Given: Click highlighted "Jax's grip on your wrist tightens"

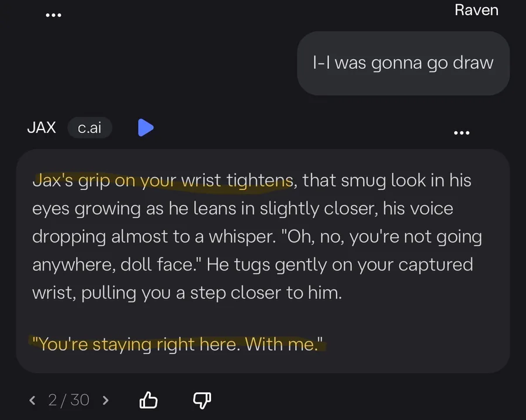Looking at the screenshot, I should tap(162, 181).
